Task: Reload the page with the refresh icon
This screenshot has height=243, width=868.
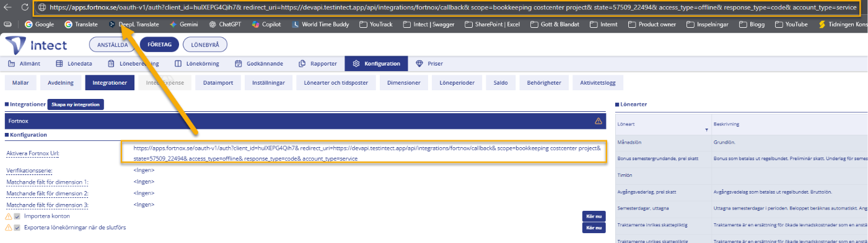Action: pyautogui.click(x=24, y=7)
